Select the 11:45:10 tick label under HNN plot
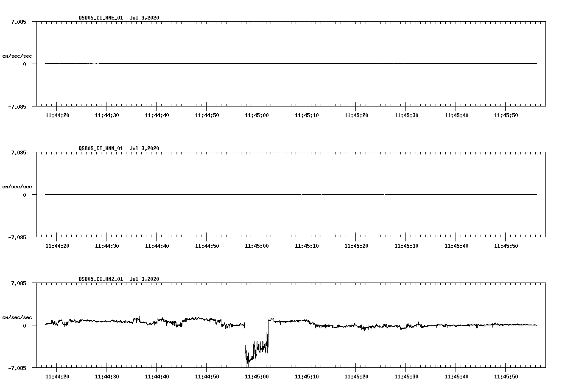The width and height of the screenshot is (576, 392). pyautogui.click(x=306, y=246)
